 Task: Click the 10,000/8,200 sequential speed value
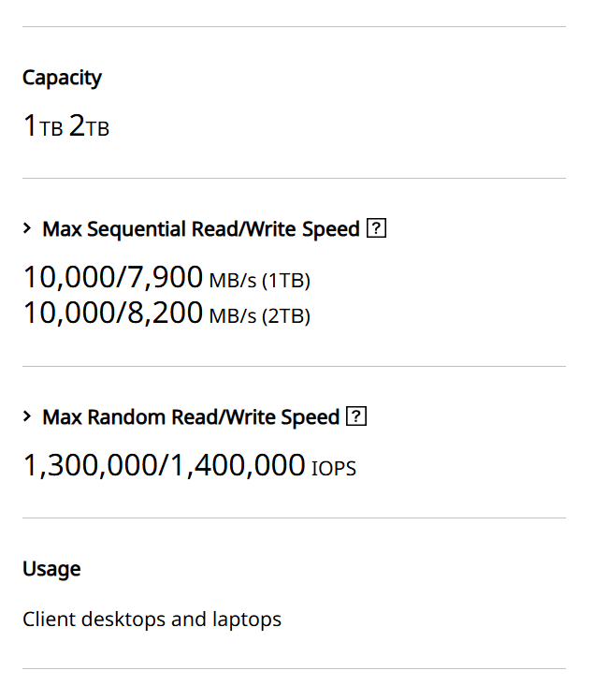pos(112,313)
